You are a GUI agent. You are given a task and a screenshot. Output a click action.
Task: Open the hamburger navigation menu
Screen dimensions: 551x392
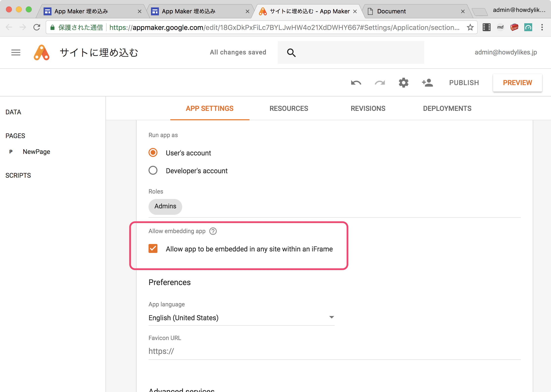[16, 52]
